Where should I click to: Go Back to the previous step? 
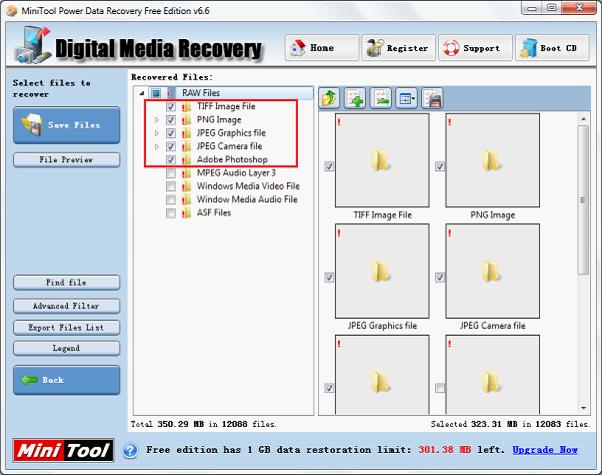coord(66,380)
